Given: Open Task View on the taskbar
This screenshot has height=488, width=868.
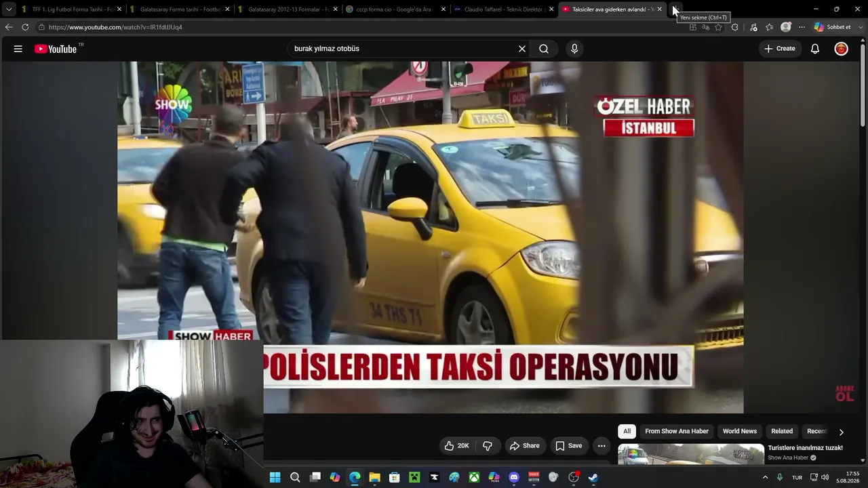Looking at the screenshot, I should click(315, 477).
